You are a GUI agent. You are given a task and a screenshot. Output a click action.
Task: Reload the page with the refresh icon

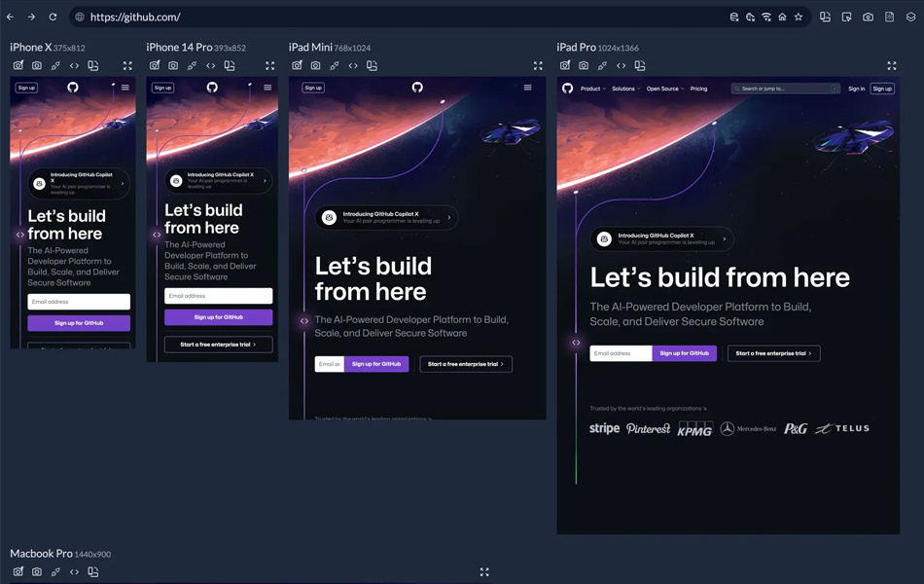pos(53,18)
